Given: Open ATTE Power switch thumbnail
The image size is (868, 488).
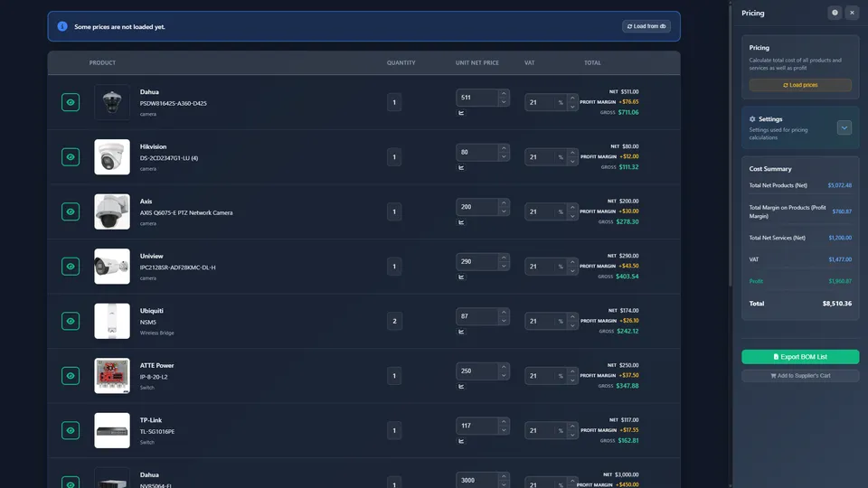Looking at the screenshot, I should (x=112, y=376).
